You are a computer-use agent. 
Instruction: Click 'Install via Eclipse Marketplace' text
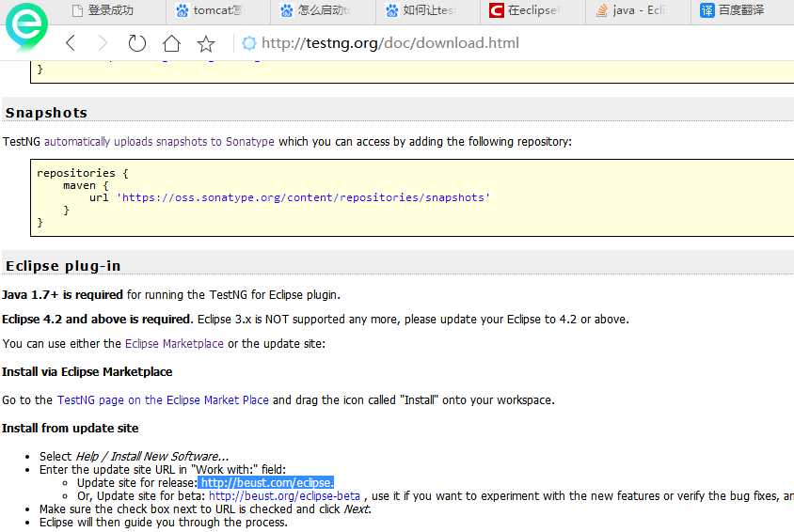pyautogui.click(x=87, y=372)
